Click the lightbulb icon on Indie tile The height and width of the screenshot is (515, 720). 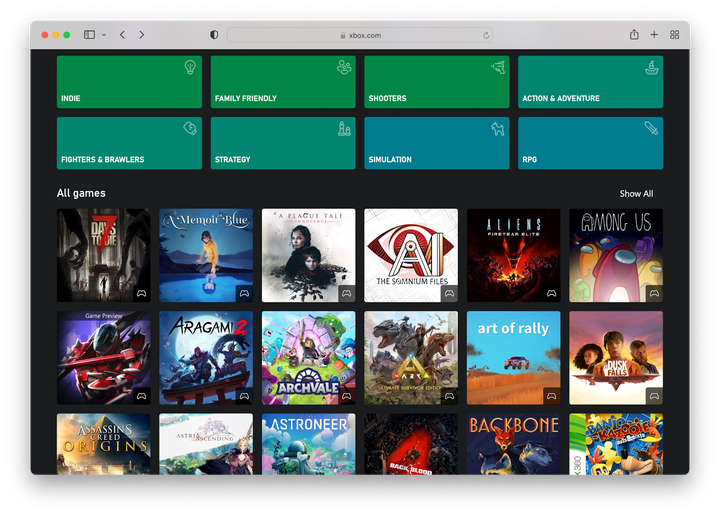(x=190, y=67)
